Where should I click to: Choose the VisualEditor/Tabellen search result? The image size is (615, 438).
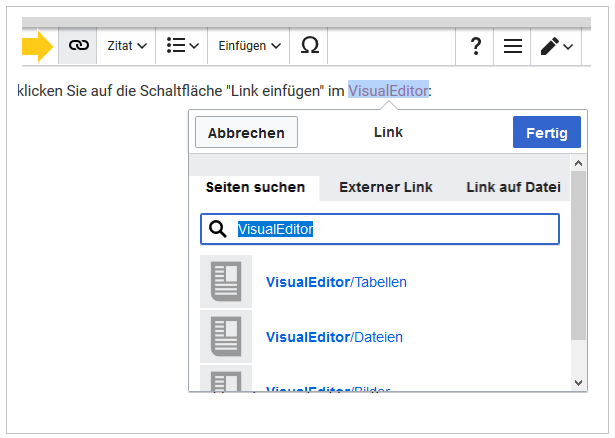[336, 282]
